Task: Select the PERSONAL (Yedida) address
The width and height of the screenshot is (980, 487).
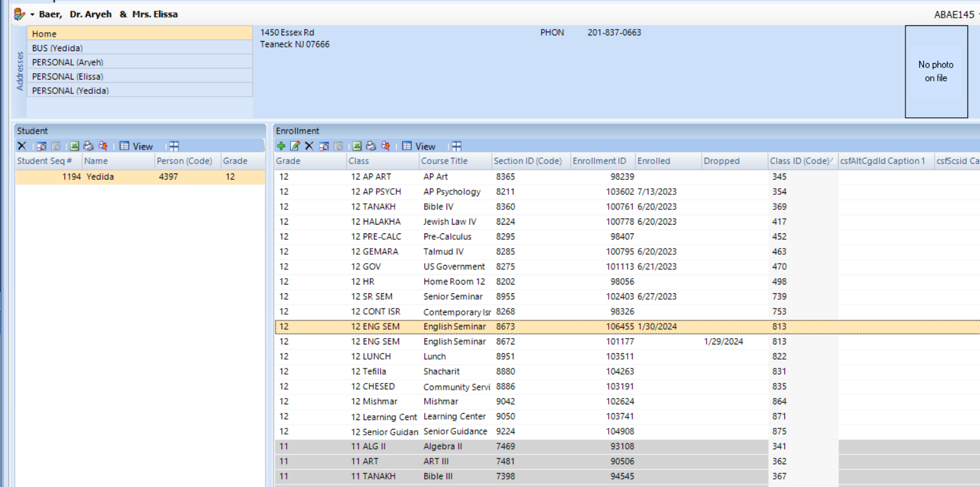Action: (x=140, y=90)
